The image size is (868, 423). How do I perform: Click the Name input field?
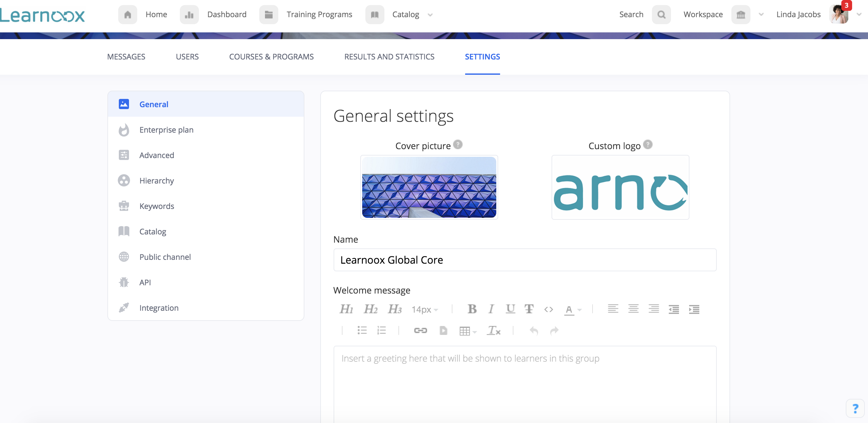pos(525,260)
